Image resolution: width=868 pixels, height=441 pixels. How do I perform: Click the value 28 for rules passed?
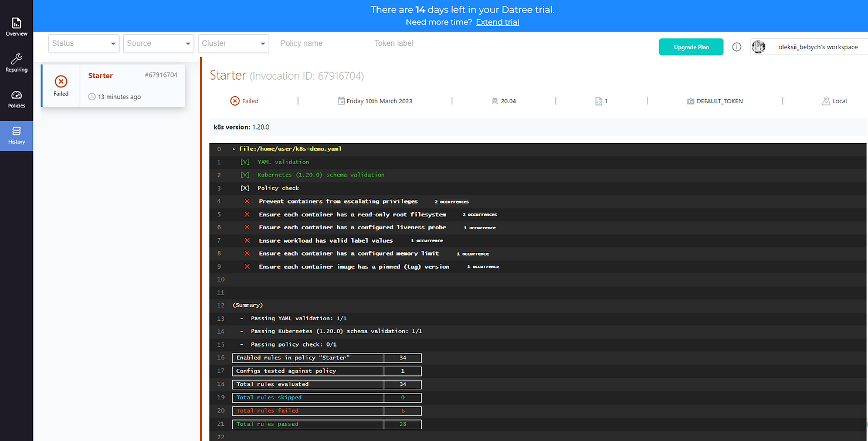point(403,423)
